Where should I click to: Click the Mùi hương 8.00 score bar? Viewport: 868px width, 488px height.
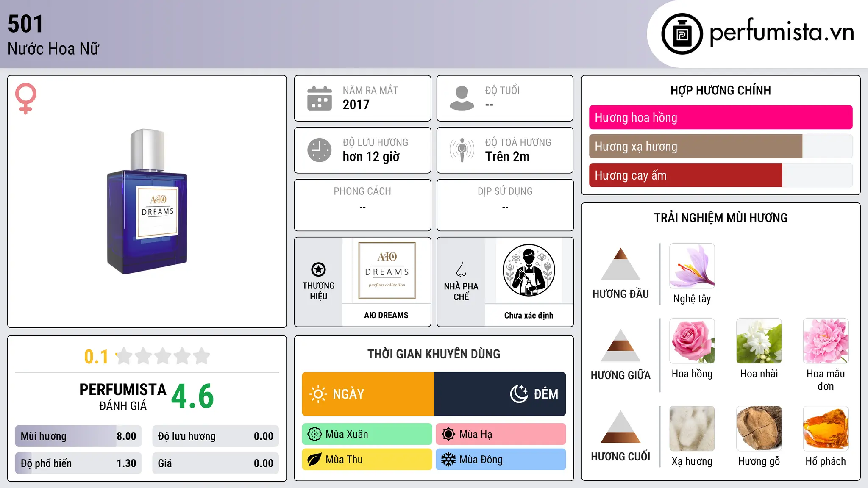78,436
